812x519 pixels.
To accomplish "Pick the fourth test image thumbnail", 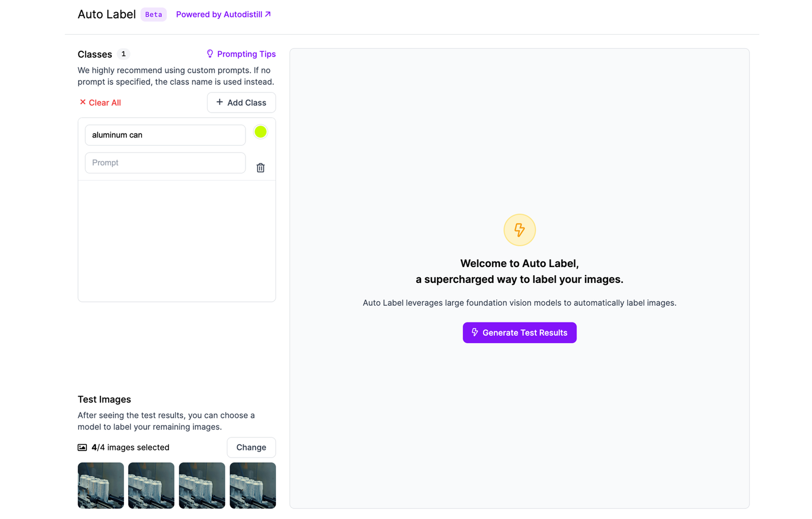I will (253, 485).
